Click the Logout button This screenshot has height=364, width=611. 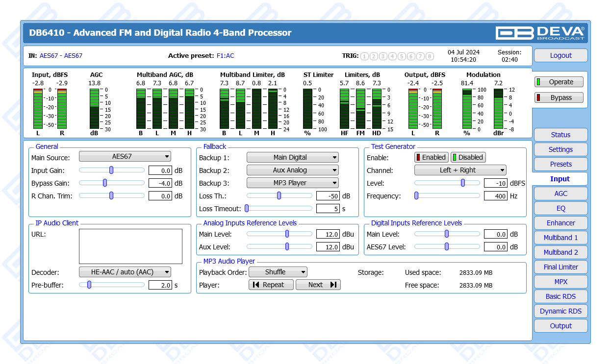tap(560, 55)
